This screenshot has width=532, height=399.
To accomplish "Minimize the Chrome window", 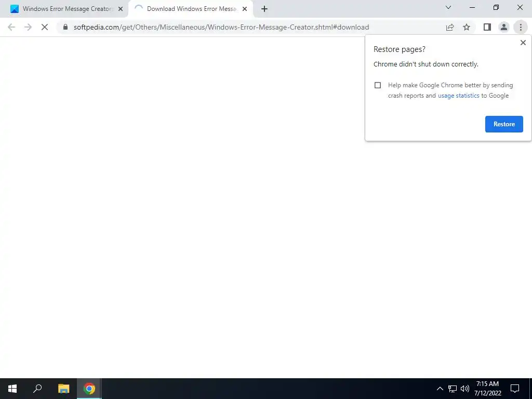I will [x=472, y=7].
